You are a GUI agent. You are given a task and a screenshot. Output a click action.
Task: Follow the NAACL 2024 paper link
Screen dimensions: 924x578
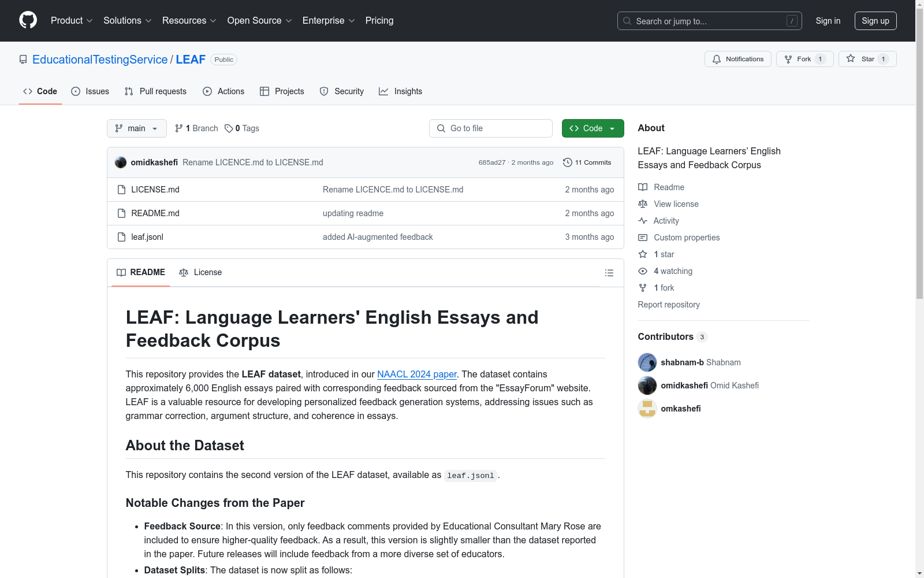point(417,374)
